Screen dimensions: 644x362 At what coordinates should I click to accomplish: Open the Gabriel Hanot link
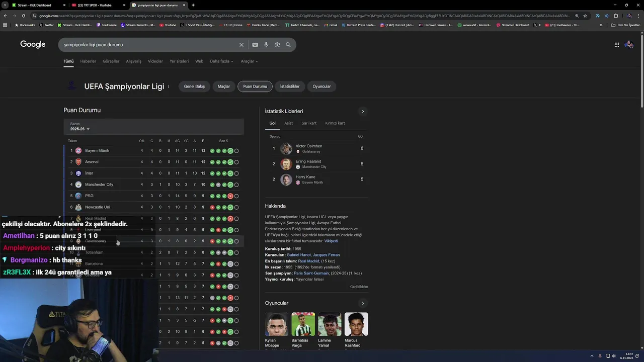tap(298, 255)
